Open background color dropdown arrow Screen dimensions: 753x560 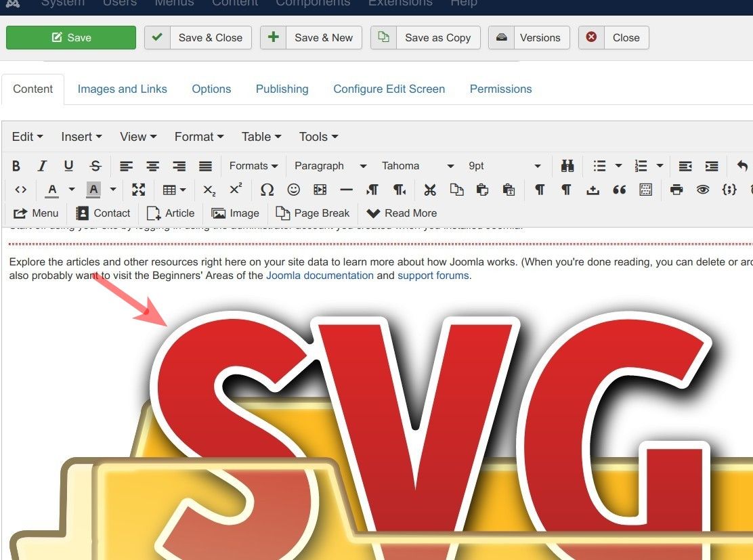pyautogui.click(x=113, y=190)
